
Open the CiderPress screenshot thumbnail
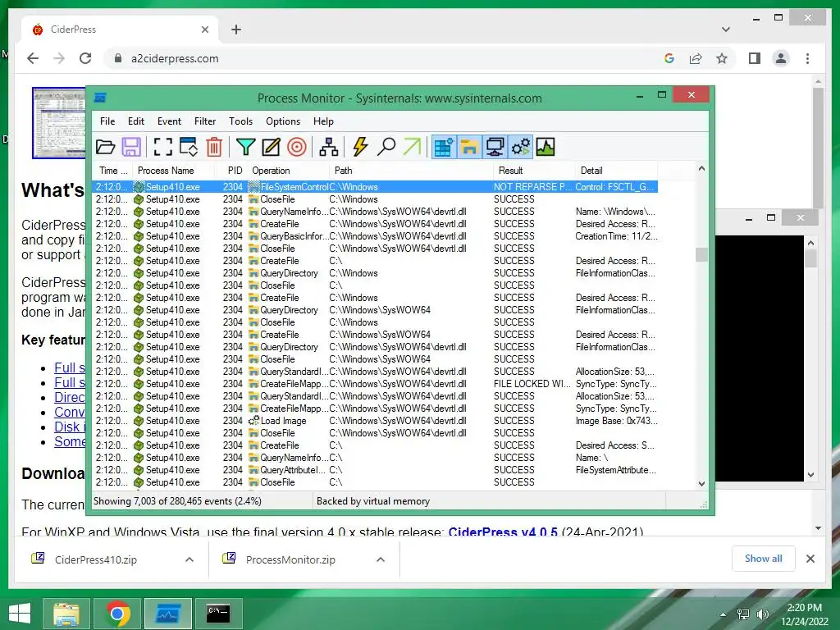click(59, 123)
